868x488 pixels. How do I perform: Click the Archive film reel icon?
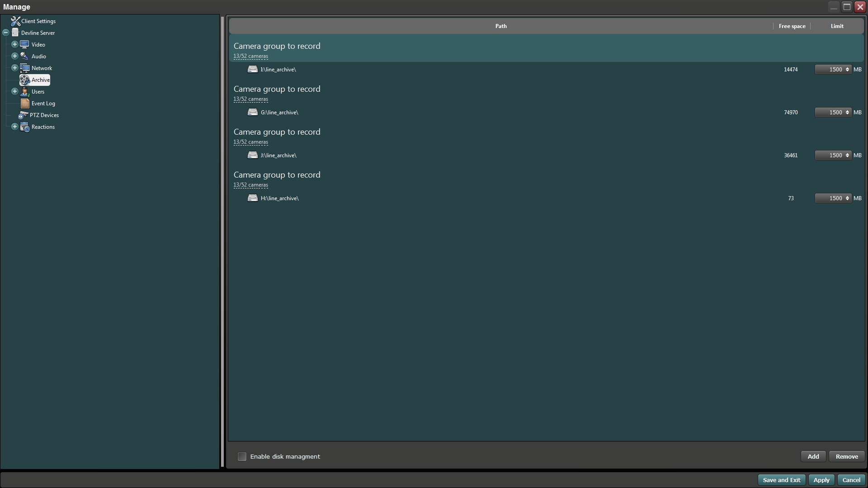[x=24, y=80]
